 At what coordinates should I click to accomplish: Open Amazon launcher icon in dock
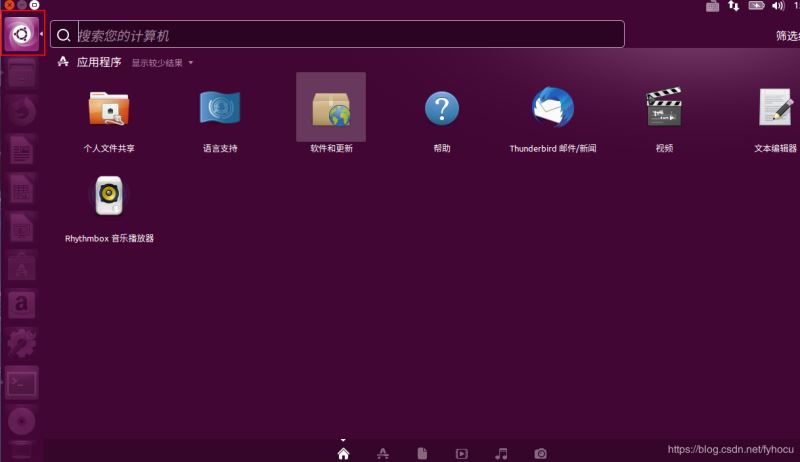click(21, 305)
